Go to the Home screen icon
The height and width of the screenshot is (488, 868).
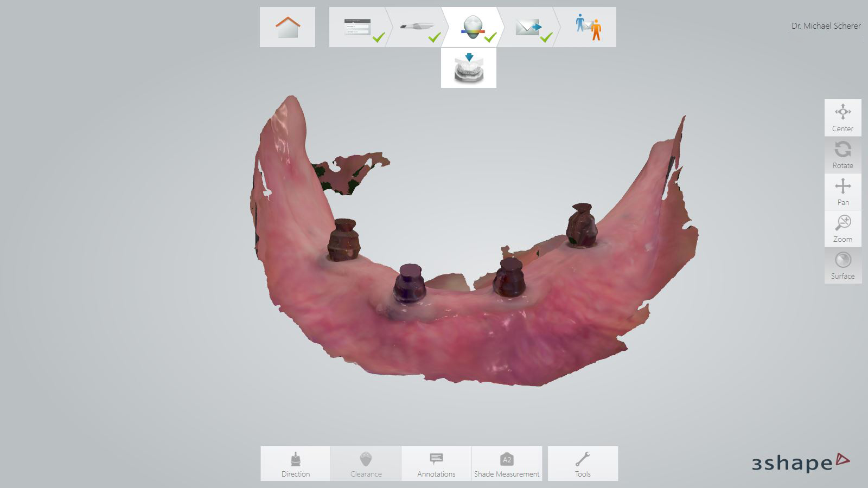tap(288, 27)
